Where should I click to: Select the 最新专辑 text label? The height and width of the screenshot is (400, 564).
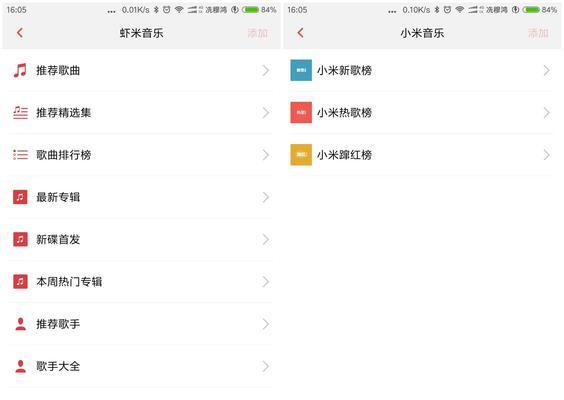[58, 197]
